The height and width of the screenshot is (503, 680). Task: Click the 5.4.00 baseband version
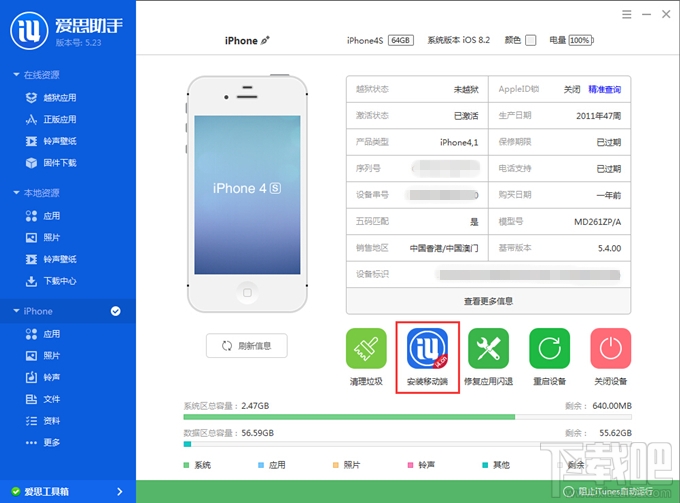point(609,248)
